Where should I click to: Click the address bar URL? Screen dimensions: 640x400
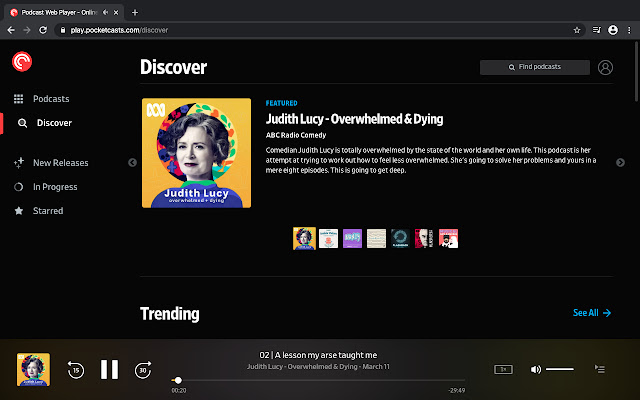pos(119,30)
